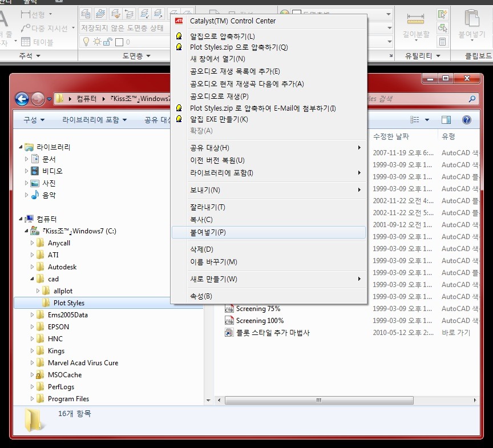Collapse the cad folder tree node

(x=32, y=279)
